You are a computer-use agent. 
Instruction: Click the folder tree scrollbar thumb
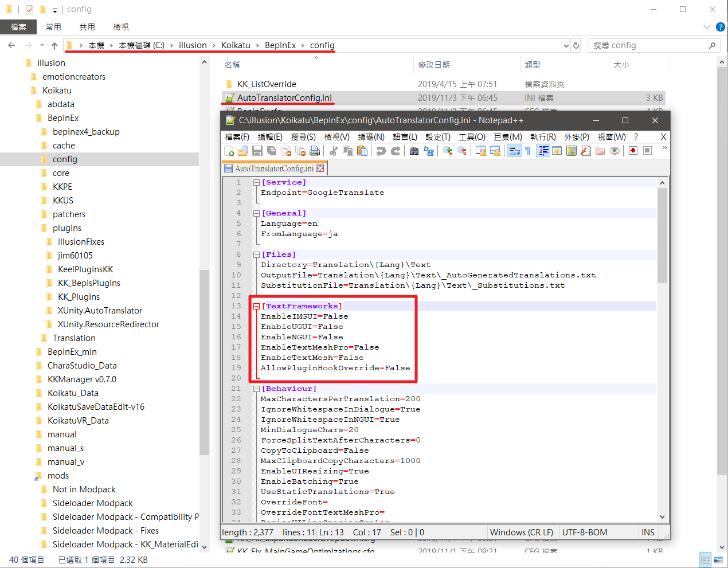point(205,362)
